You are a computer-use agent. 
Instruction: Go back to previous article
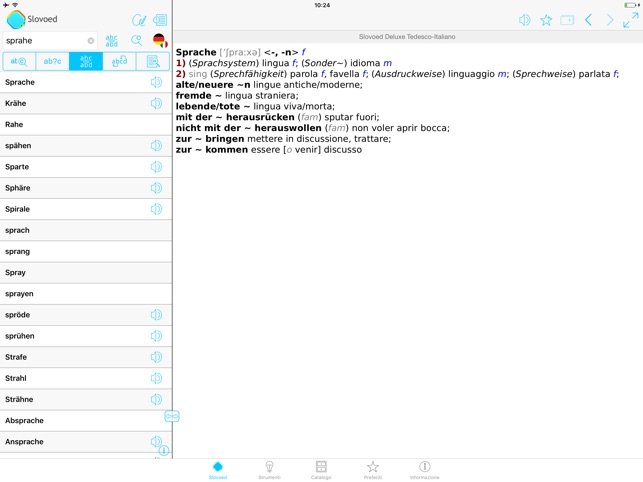pyautogui.click(x=588, y=20)
